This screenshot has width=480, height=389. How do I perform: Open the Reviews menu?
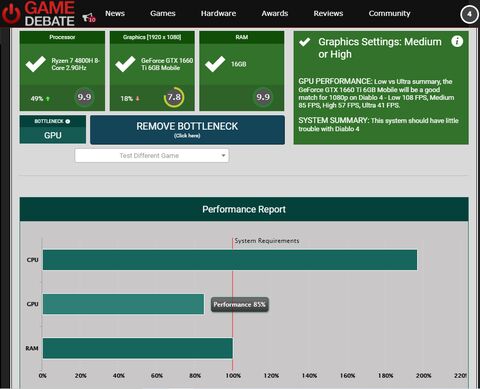pos(328,13)
